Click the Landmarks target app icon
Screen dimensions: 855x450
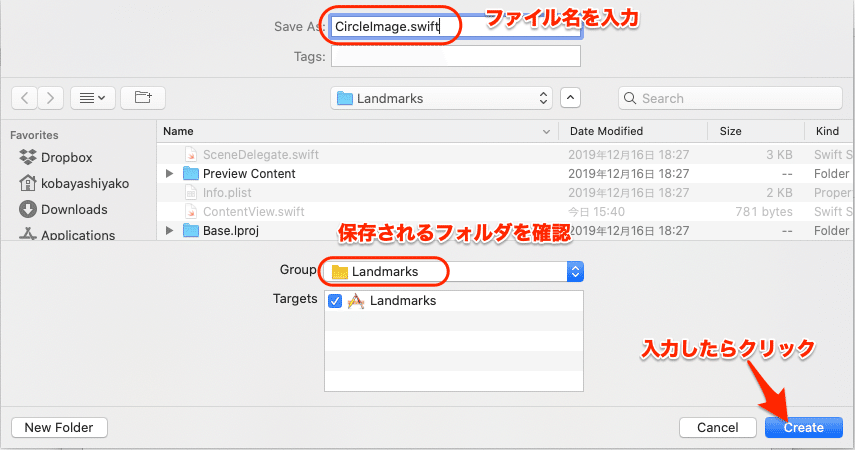point(356,301)
